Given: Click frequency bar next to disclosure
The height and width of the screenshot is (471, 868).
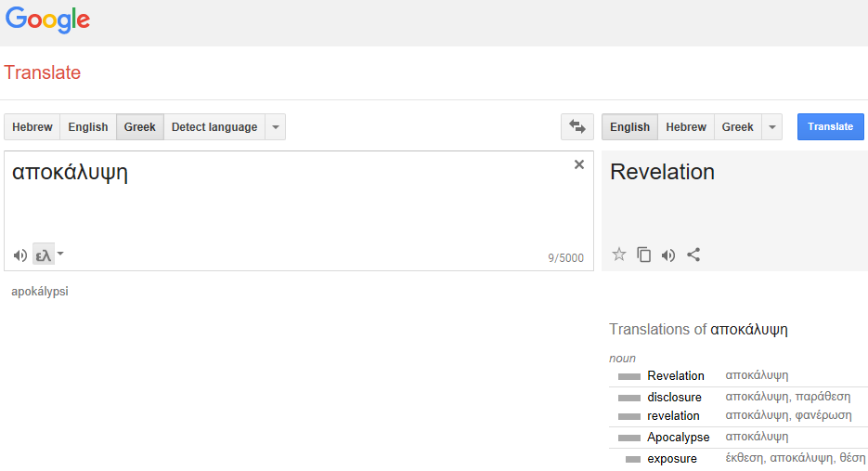Looking at the screenshot, I should [628, 398].
